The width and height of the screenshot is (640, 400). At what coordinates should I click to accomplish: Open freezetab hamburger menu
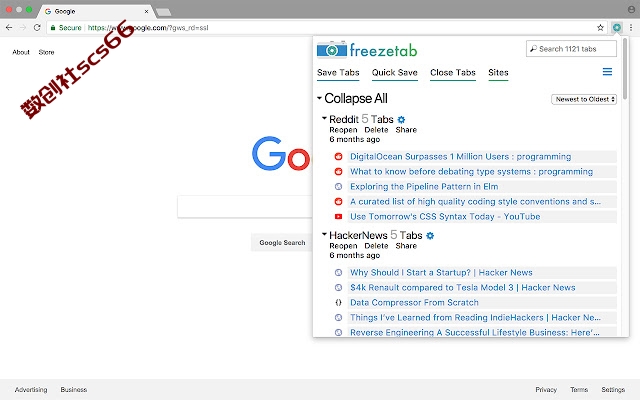click(607, 72)
